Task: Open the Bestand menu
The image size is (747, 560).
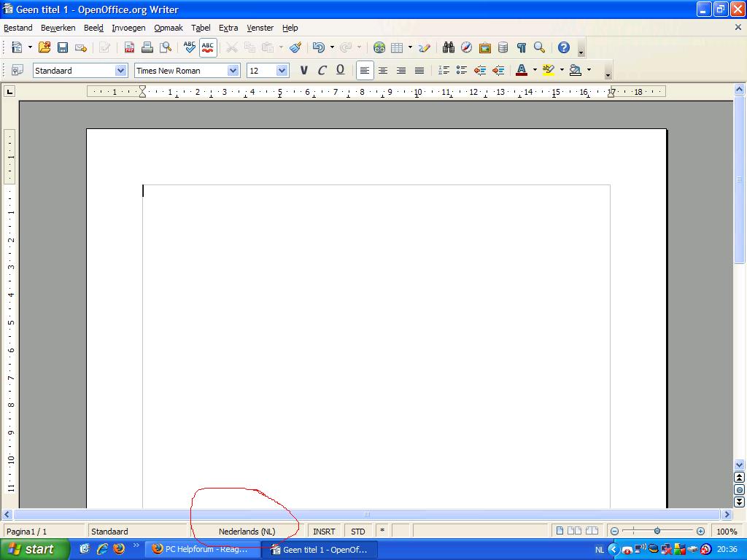Action: pos(18,28)
